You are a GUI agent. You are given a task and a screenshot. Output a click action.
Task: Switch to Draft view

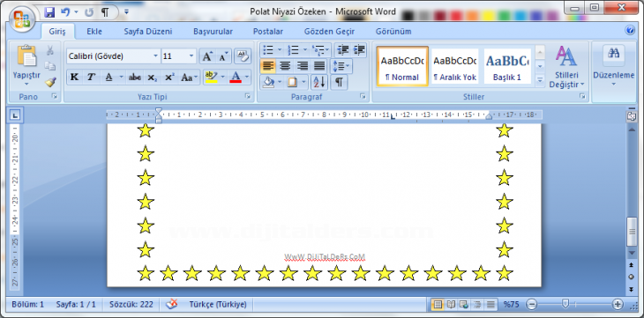click(490, 305)
